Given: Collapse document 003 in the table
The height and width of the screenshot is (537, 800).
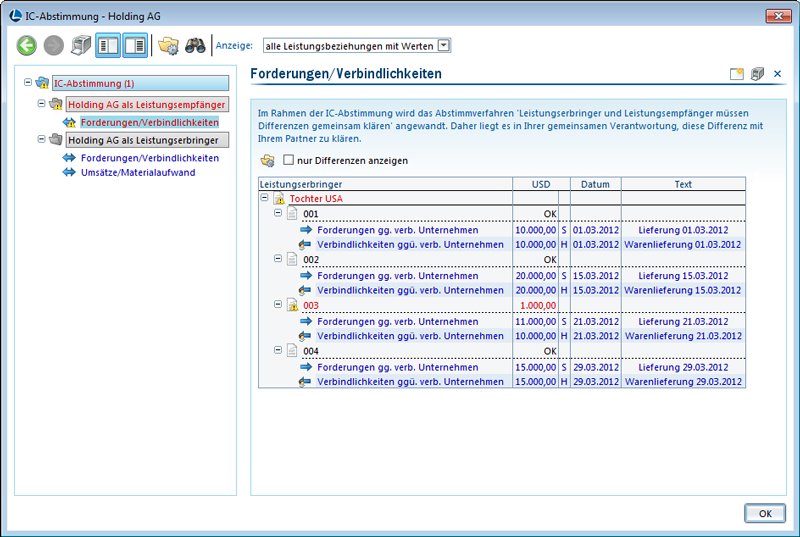Looking at the screenshot, I should pos(278,304).
